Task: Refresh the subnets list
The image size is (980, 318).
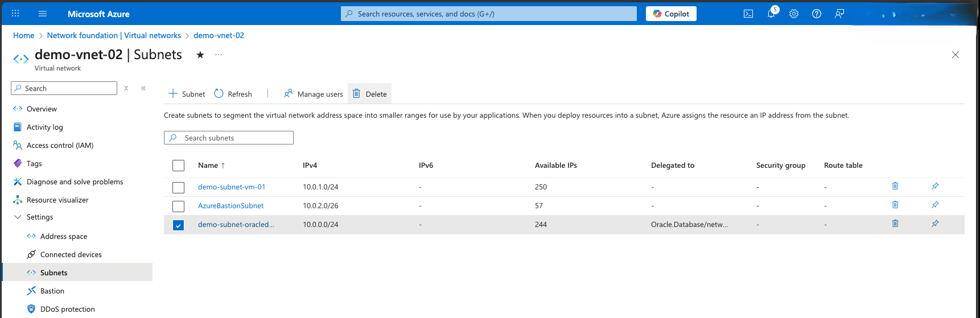Action: [x=233, y=94]
